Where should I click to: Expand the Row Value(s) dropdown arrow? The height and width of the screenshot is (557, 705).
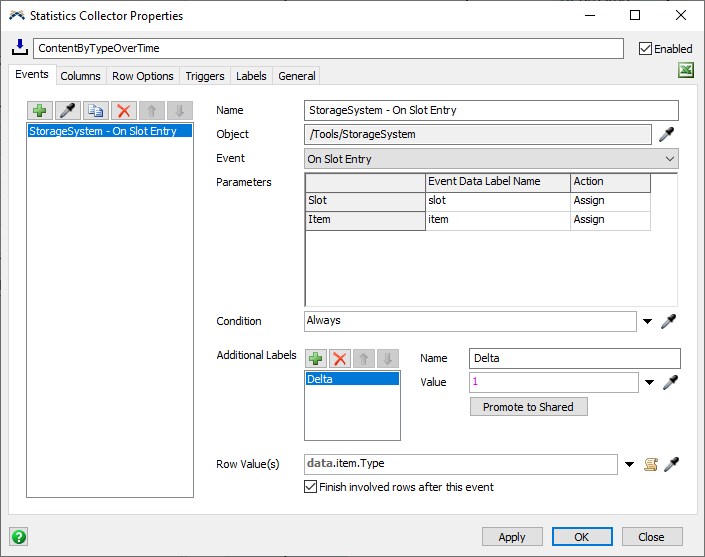pos(629,464)
